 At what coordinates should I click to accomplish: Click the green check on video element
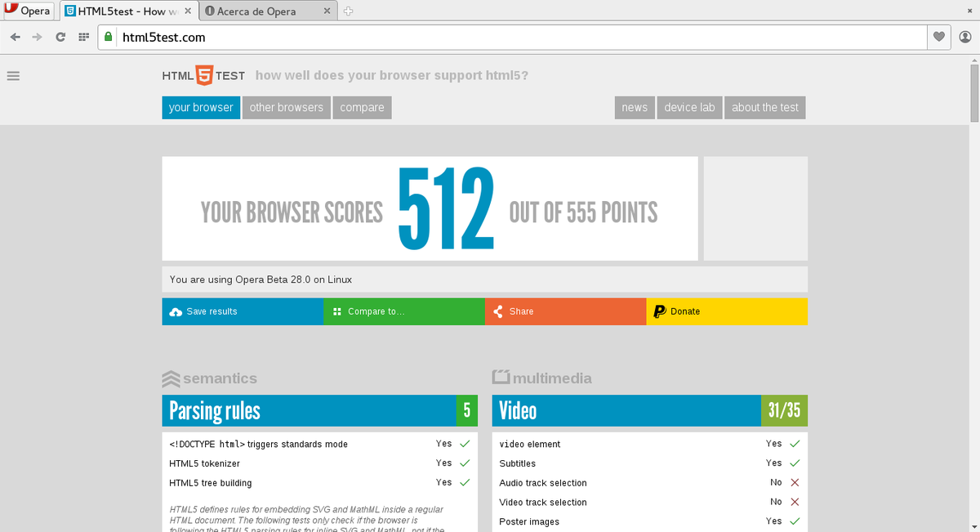click(795, 444)
